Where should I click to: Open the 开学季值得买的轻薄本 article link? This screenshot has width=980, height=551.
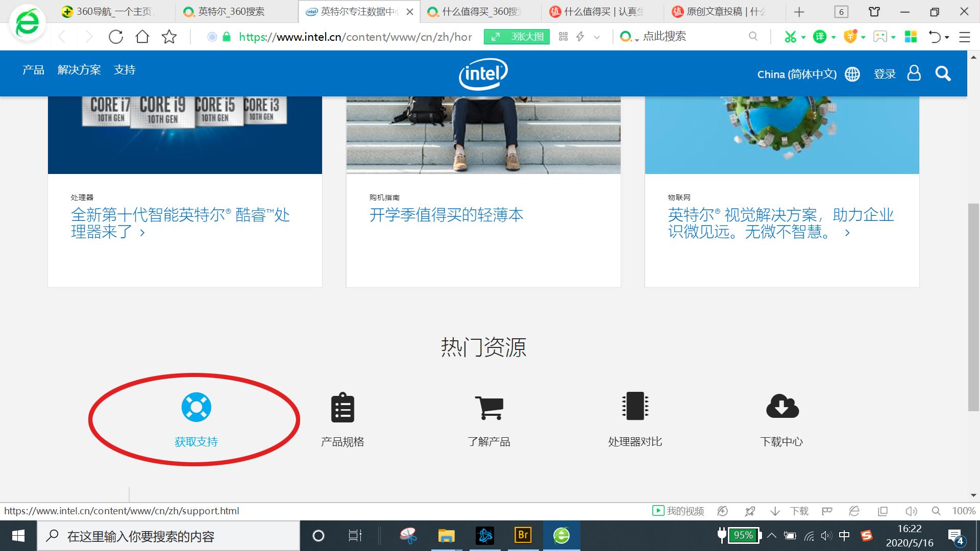[446, 215]
